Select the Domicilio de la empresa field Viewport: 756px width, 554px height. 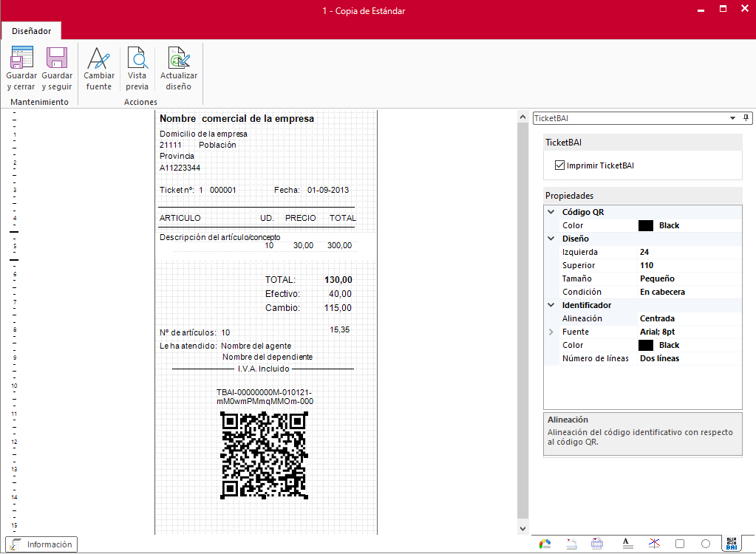click(x=203, y=134)
